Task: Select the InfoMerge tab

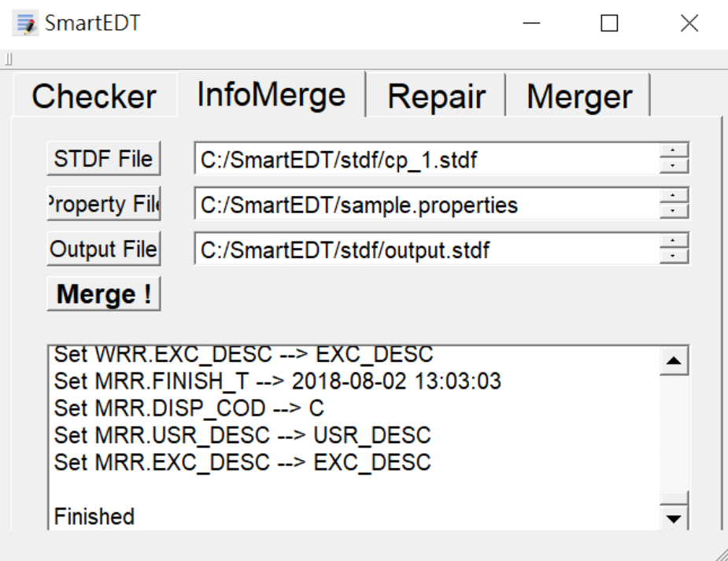Action: click(271, 94)
